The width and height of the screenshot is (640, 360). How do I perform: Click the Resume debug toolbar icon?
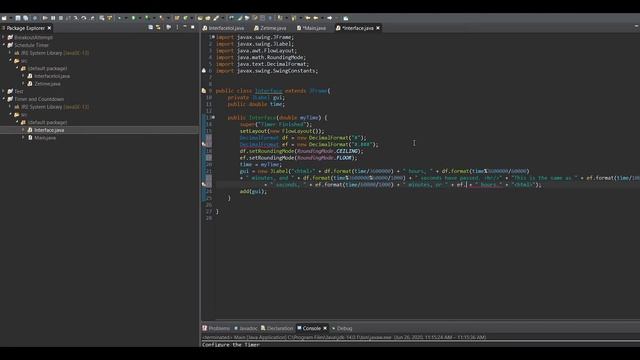coord(45,18)
